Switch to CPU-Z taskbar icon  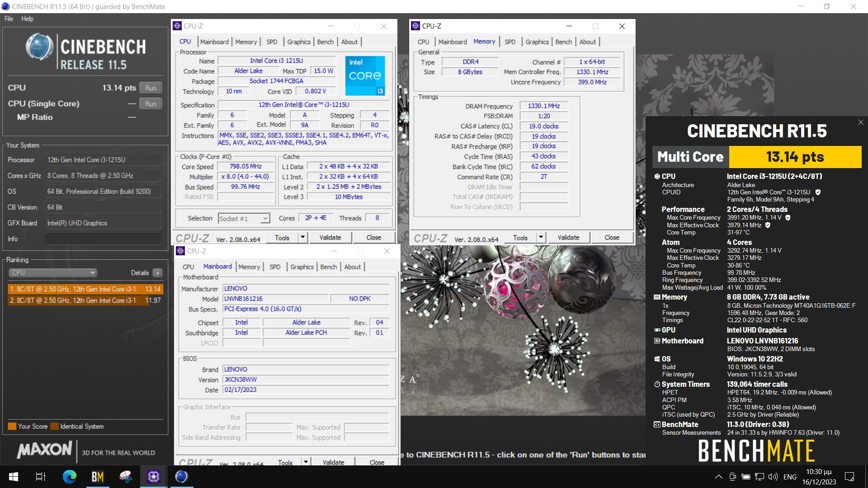pos(154,477)
